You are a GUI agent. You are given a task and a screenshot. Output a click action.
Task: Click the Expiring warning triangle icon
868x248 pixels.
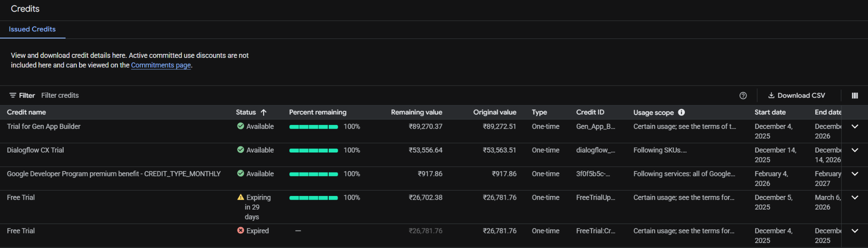(x=241, y=197)
